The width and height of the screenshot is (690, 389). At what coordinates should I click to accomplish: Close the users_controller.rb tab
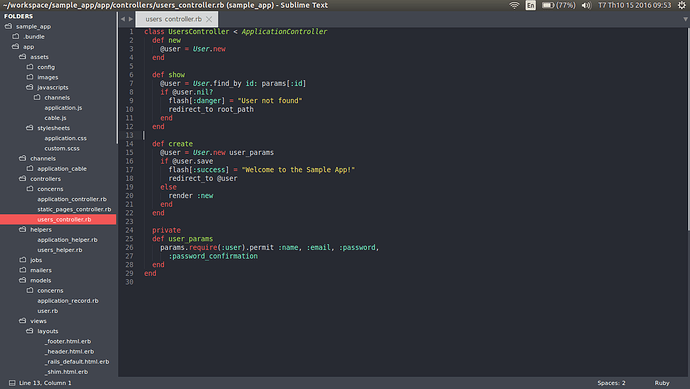(x=209, y=19)
